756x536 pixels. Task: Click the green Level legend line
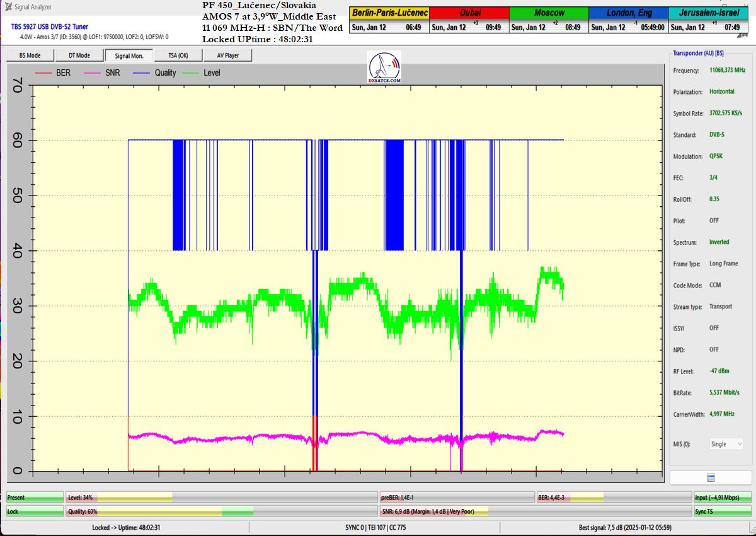[190, 73]
